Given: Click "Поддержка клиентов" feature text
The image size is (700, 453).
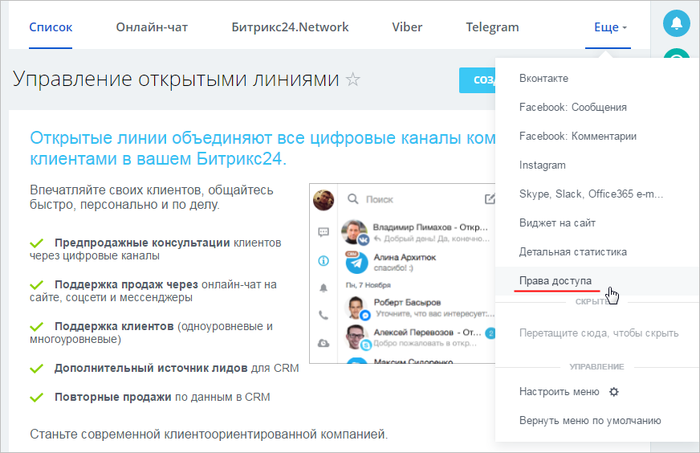Looking at the screenshot, I should pyautogui.click(x=114, y=326).
